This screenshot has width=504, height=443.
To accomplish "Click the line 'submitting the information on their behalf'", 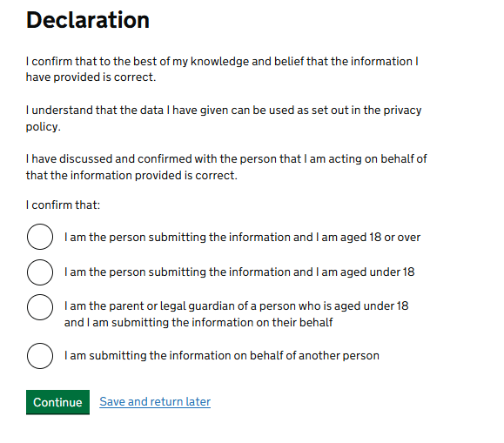I will 222,322.
